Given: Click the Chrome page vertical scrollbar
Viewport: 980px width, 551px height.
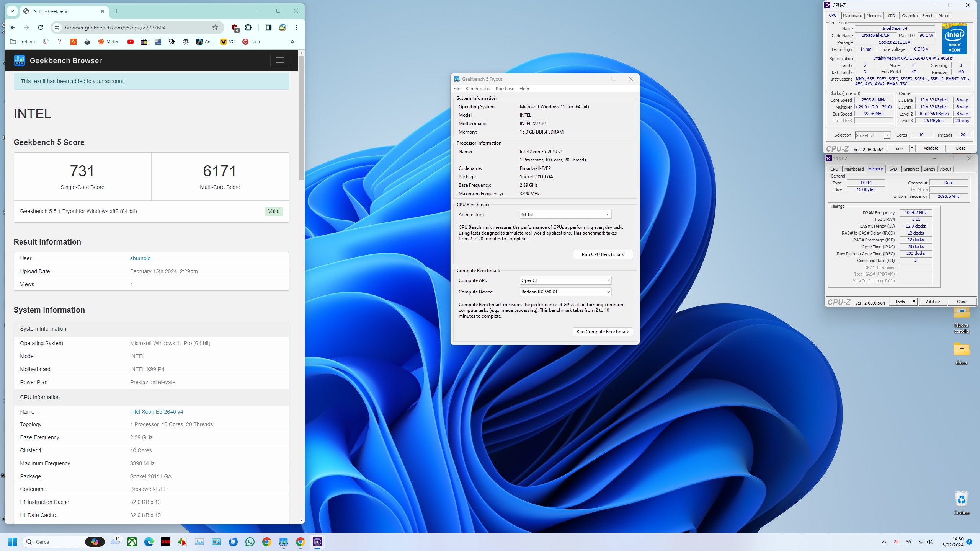Looking at the screenshot, I should point(302,118).
